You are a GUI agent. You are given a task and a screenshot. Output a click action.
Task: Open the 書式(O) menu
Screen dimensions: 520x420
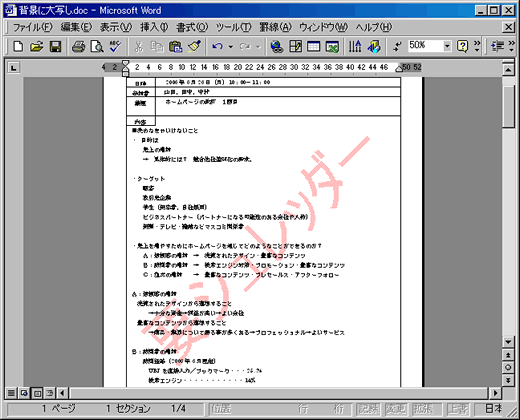tap(192, 27)
